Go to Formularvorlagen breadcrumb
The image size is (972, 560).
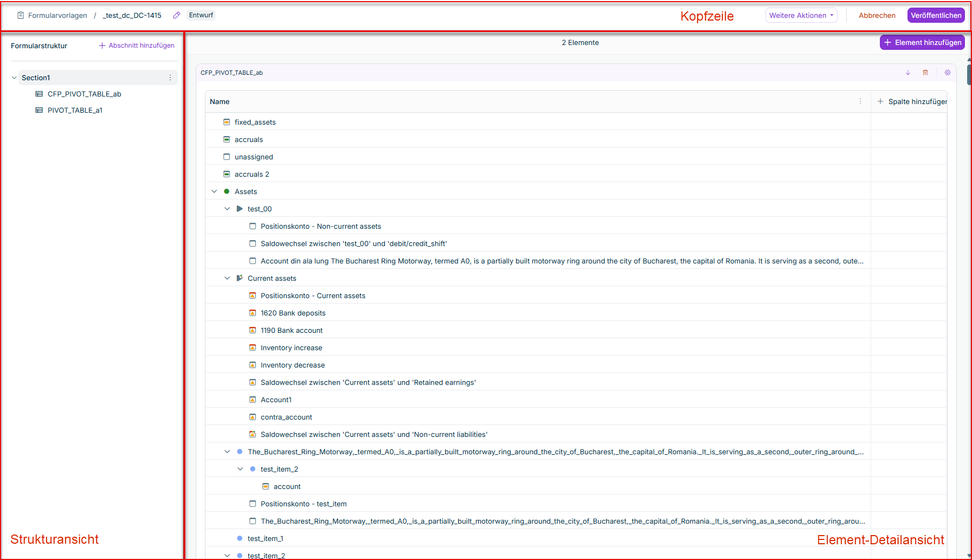tap(57, 15)
